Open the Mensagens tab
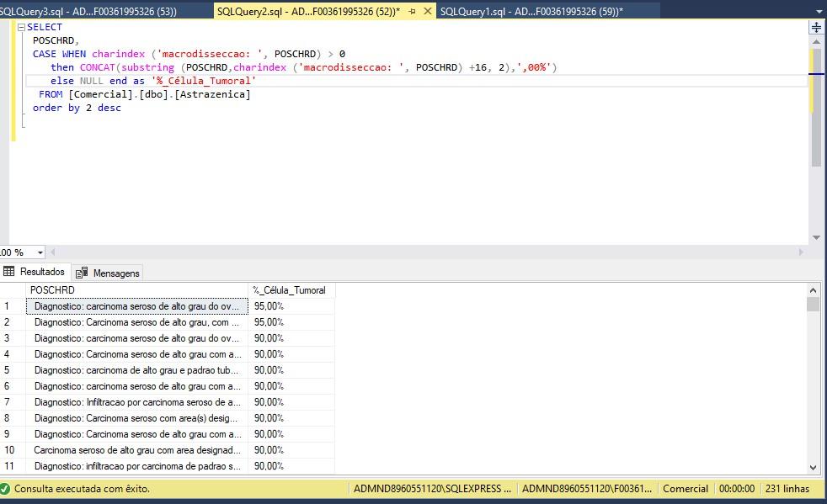Screen dimensions: 827x504 tap(108, 273)
